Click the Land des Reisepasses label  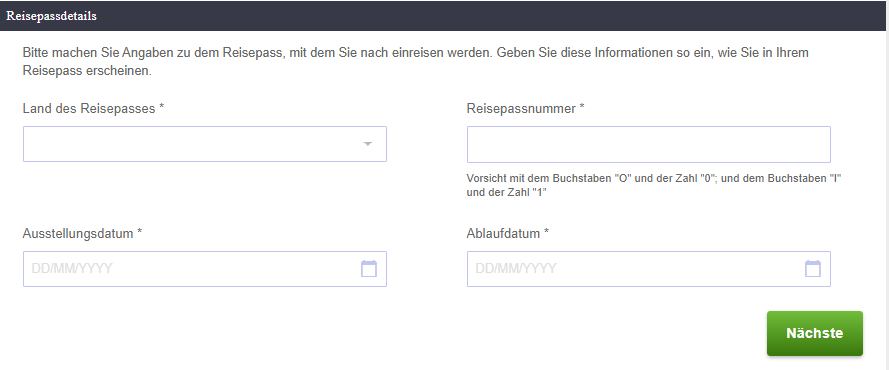coord(94,108)
